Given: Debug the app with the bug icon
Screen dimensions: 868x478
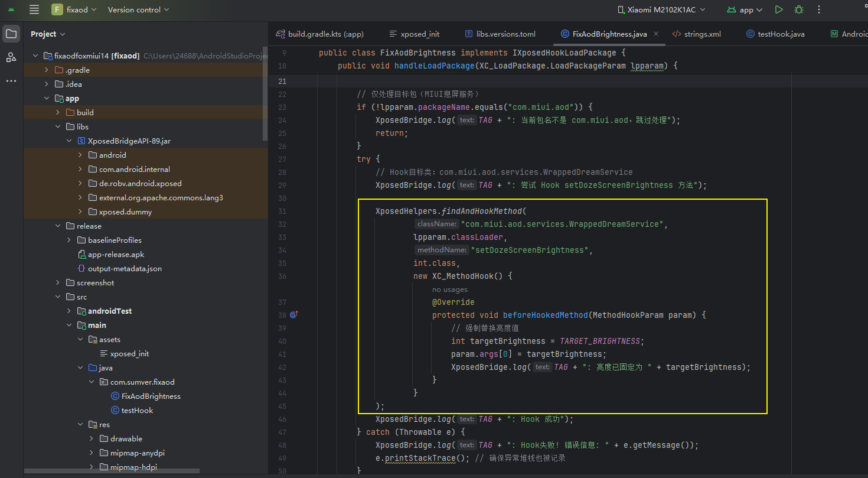Looking at the screenshot, I should coord(799,9).
